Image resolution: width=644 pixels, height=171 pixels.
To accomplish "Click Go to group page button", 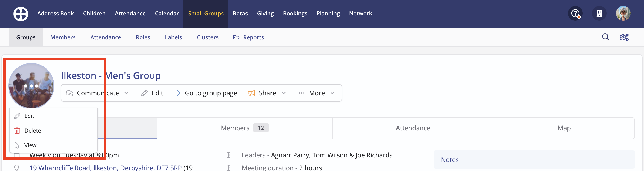I will [206, 93].
